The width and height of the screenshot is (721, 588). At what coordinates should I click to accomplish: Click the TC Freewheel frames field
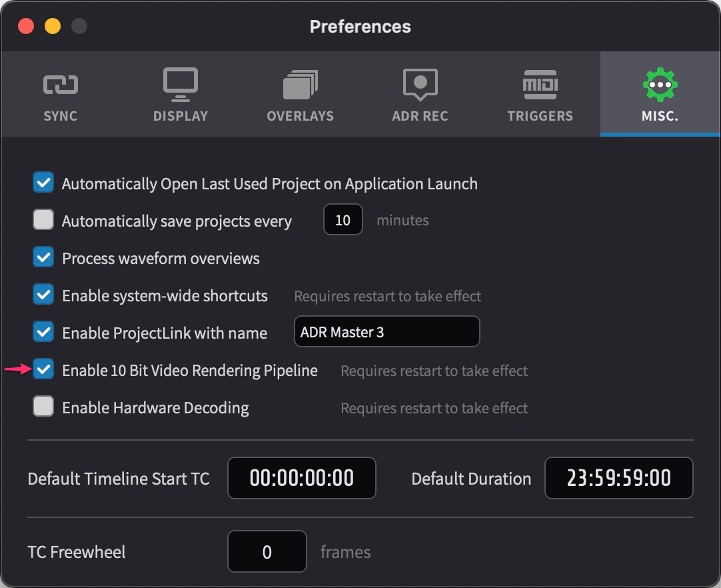267,551
